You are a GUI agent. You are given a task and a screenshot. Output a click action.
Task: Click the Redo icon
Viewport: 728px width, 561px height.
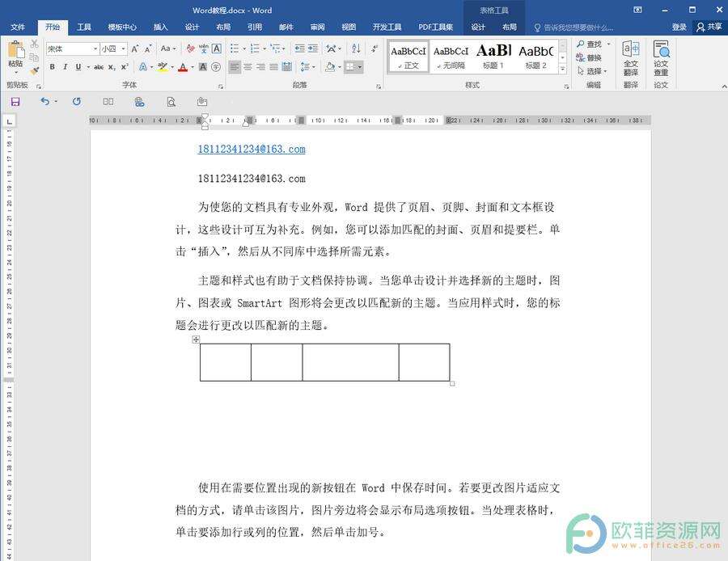click(x=77, y=101)
